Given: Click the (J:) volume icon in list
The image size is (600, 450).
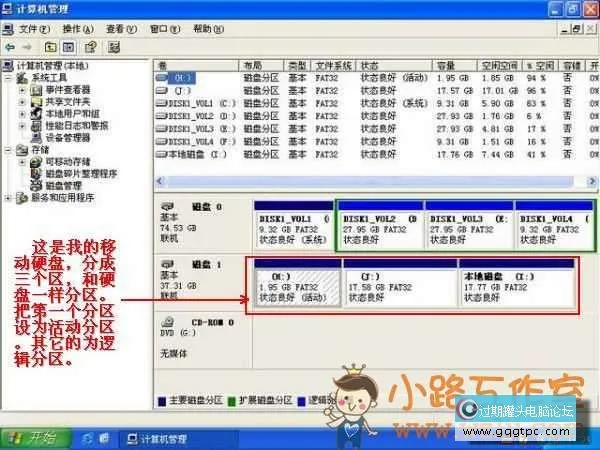Looking at the screenshot, I should tap(161, 91).
